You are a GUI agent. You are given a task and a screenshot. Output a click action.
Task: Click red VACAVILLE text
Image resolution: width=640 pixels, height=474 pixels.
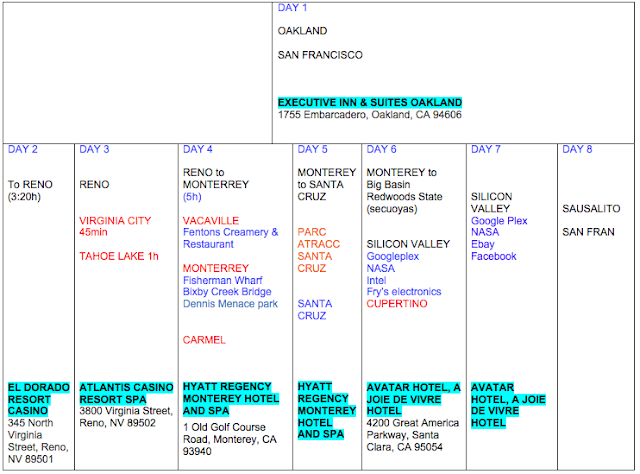click(x=211, y=221)
